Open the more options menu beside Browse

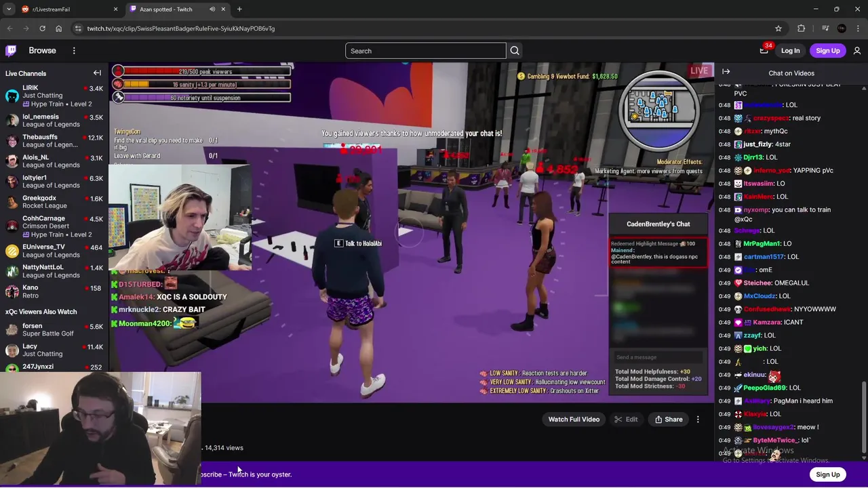coord(74,51)
